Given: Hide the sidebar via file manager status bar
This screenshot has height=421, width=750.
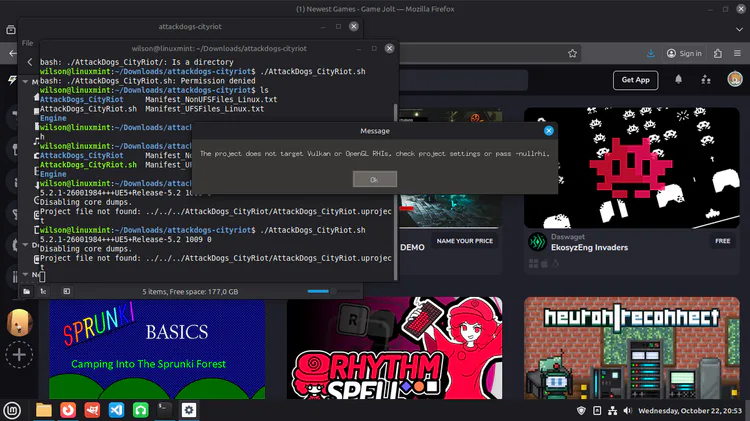Looking at the screenshot, I should pos(66,291).
